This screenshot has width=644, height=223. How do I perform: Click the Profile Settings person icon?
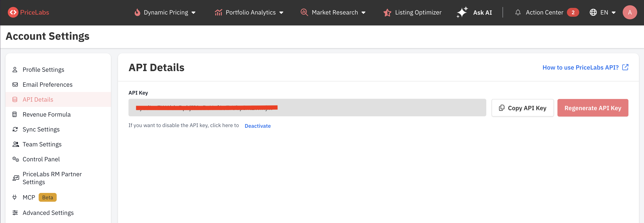coord(15,70)
